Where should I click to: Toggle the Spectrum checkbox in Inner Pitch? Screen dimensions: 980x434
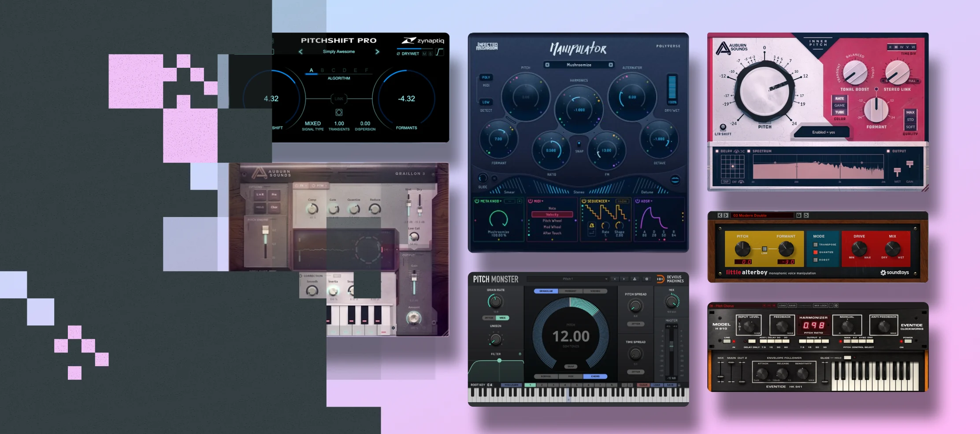point(749,151)
